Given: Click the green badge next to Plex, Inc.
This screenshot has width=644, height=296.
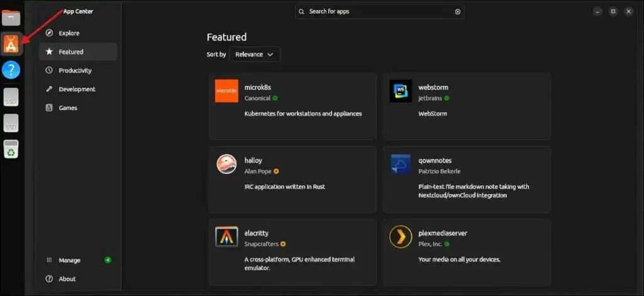Looking at the screenshot, I should (x=447, y=244).
